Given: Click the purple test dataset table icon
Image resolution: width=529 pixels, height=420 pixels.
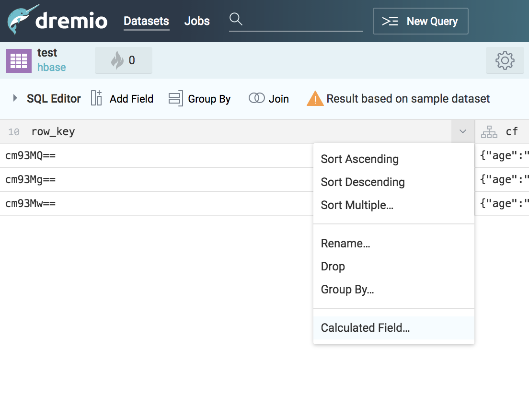Looking at the screenshot, I should pyautogui.click(x=18, y=60).
